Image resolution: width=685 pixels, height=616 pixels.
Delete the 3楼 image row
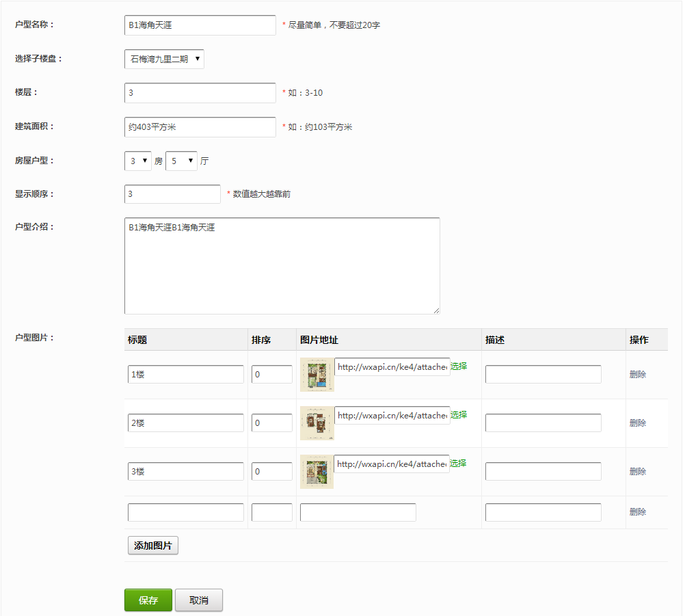637,472
